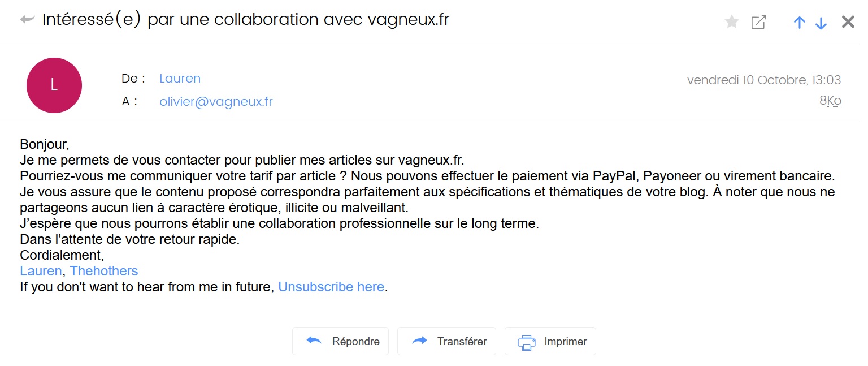The width and height of the screenshot is (868, 366).
Task: Click the forward arrow icon in Transférer
Action: click(x=420, y=341)
